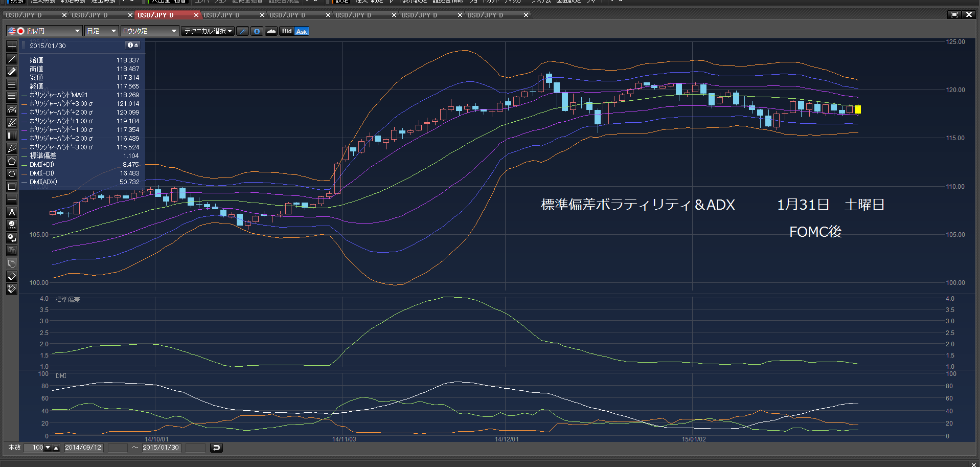
Task: Click the 標準偏差ボラティリティ＆ADX chart annotation
Action: click(637, 205)
